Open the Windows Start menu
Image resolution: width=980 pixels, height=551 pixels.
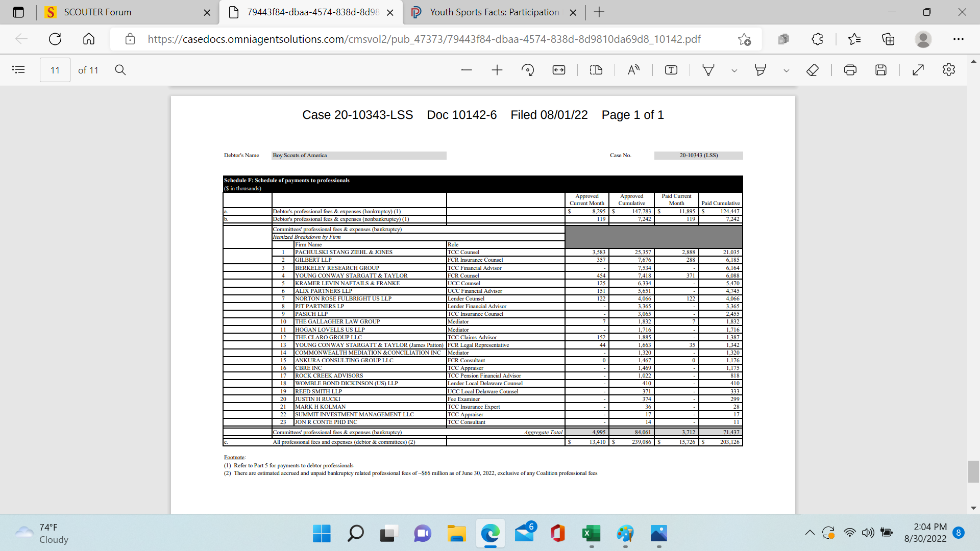tap(322, 534)
